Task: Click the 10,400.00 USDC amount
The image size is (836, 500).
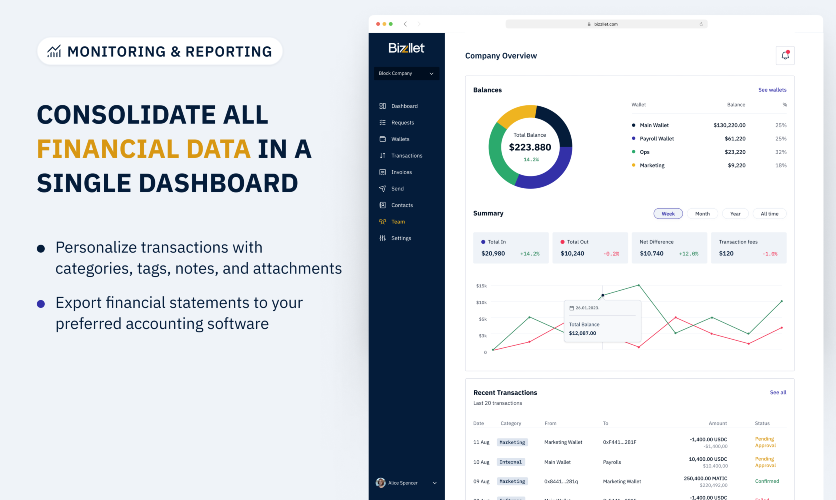Action: point(708,459)
